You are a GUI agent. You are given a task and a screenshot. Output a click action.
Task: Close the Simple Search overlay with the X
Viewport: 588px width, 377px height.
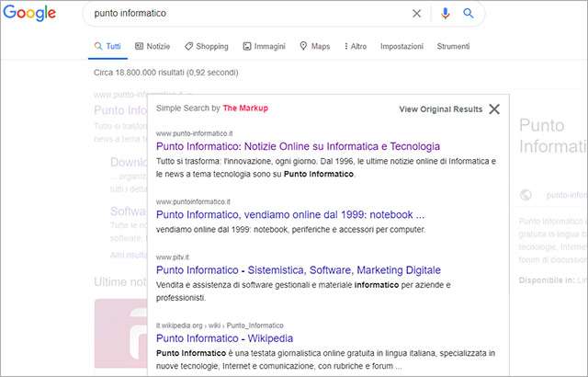coord(494,109)
